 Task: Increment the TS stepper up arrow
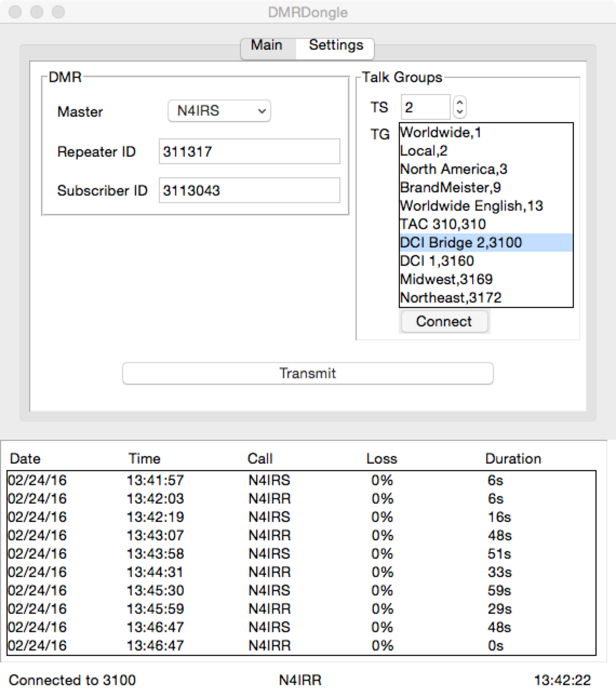point(459,102)
